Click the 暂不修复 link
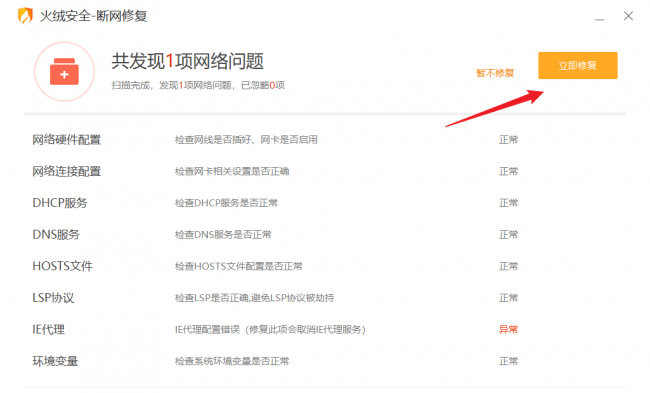Viewport: 650px width, 393px height. pyautogui.click(x=495, y=73)
